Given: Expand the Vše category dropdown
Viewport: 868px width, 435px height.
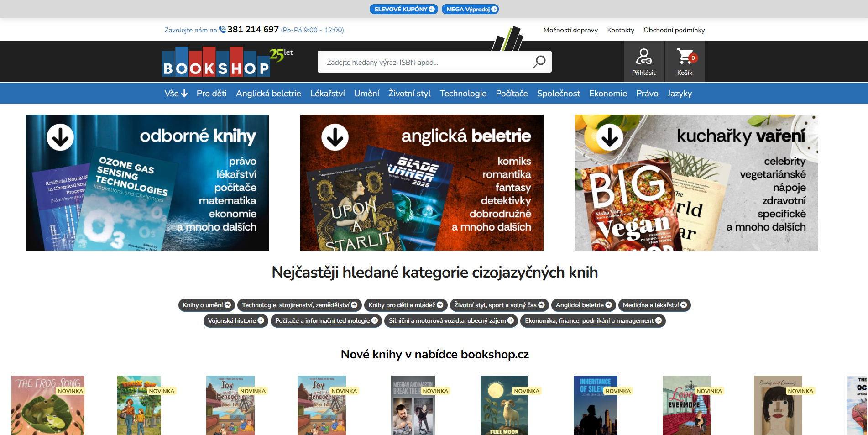Looking at the screenshot, I should (x=176, y=93).
